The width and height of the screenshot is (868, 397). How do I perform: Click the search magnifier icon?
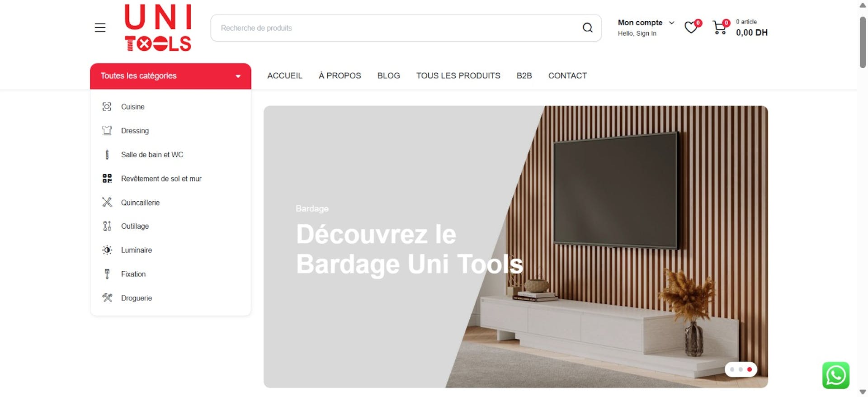coord(587,28)
